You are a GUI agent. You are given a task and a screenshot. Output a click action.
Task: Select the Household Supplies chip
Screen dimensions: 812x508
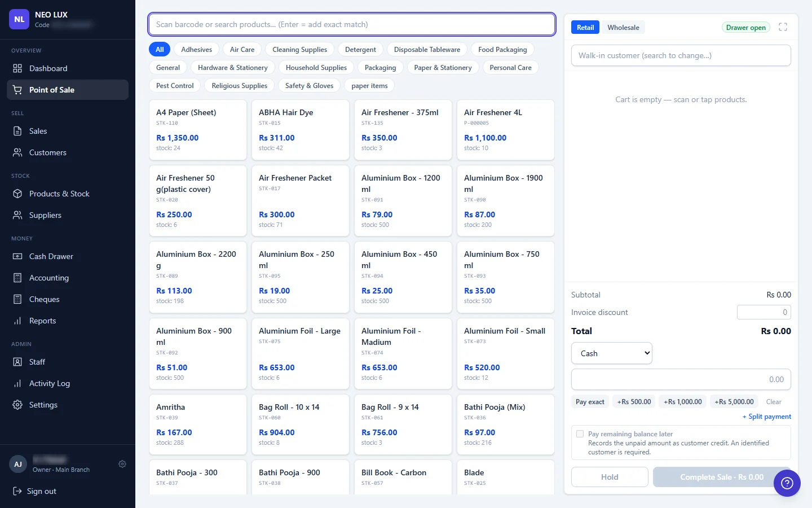[x=316, y=68]
